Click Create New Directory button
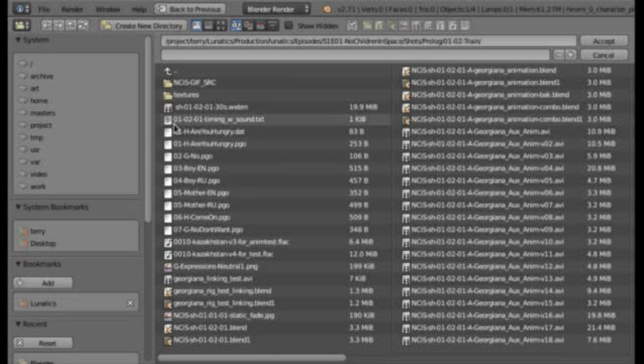Image resolution: width=644 pixels, height=364 pixels. [x=142, y=26]
